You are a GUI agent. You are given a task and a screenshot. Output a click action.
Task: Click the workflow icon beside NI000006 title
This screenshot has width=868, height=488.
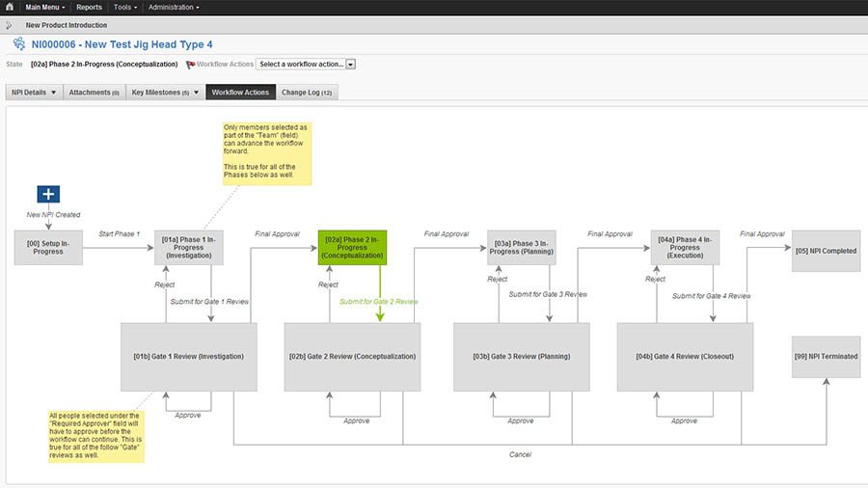[19, 43]
